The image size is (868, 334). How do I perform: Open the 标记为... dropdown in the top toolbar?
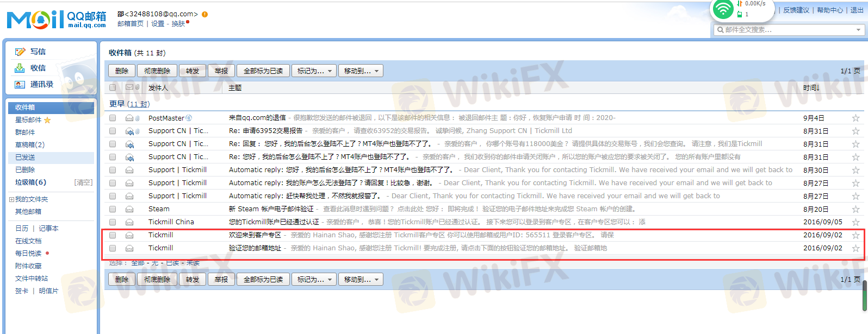[314, 71]
